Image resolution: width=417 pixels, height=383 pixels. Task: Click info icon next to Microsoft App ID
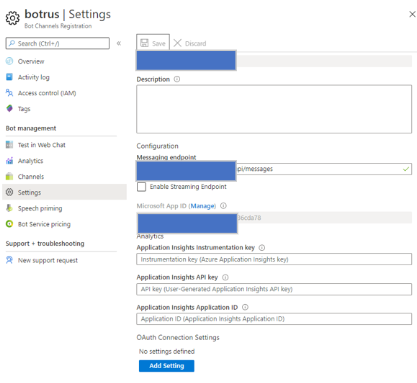(224, 206)
